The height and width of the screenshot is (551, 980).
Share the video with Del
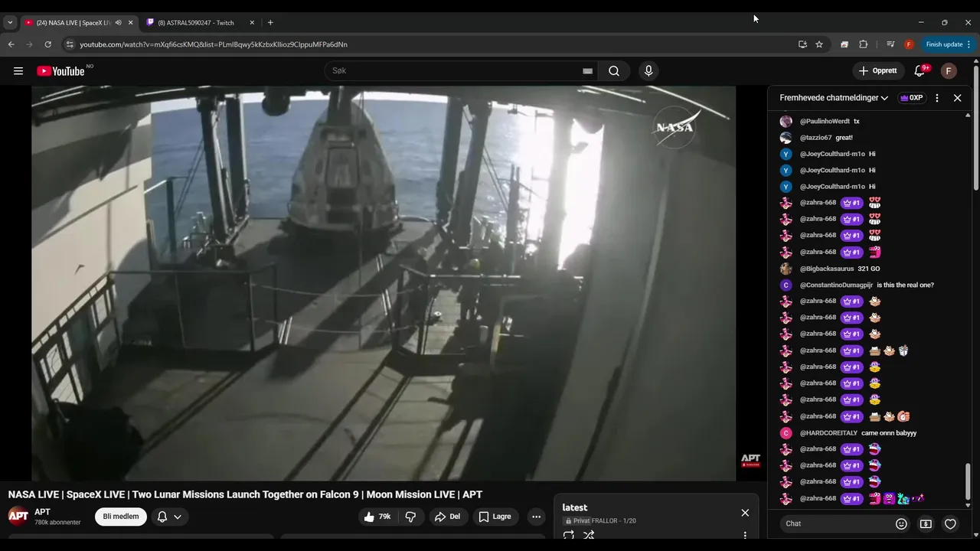tap(447, 517)
